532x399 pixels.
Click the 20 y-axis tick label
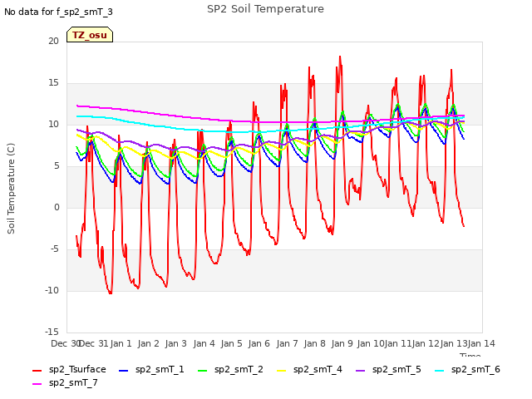(x=53, y=41)
